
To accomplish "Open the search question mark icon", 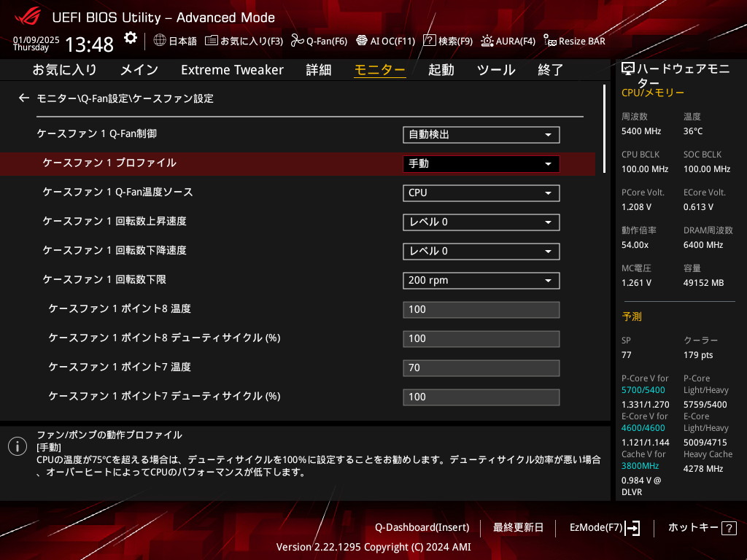I will (430, 41).
